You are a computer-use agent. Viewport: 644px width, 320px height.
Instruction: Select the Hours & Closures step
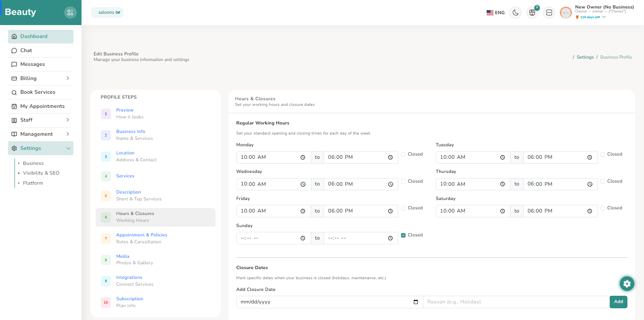tap(155, 217)
